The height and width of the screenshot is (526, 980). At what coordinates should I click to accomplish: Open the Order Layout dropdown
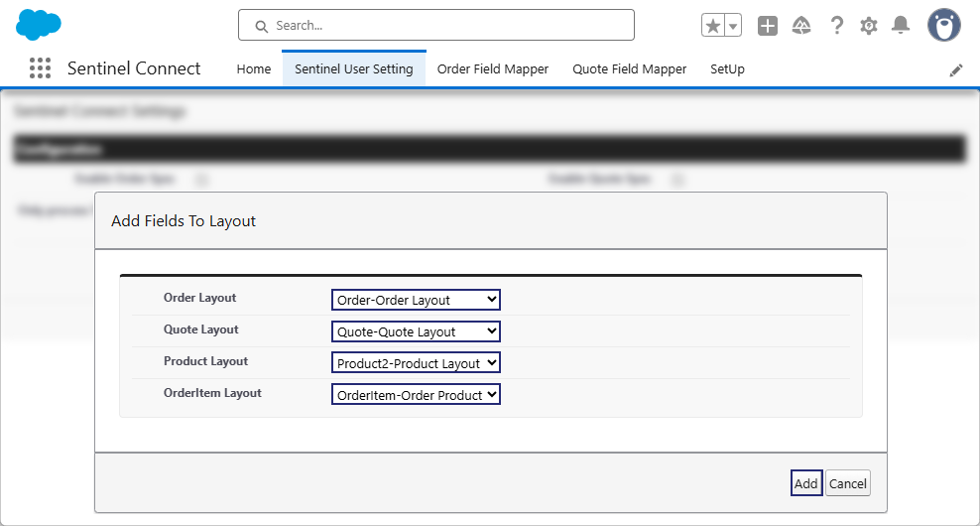(x=416, y=300)
